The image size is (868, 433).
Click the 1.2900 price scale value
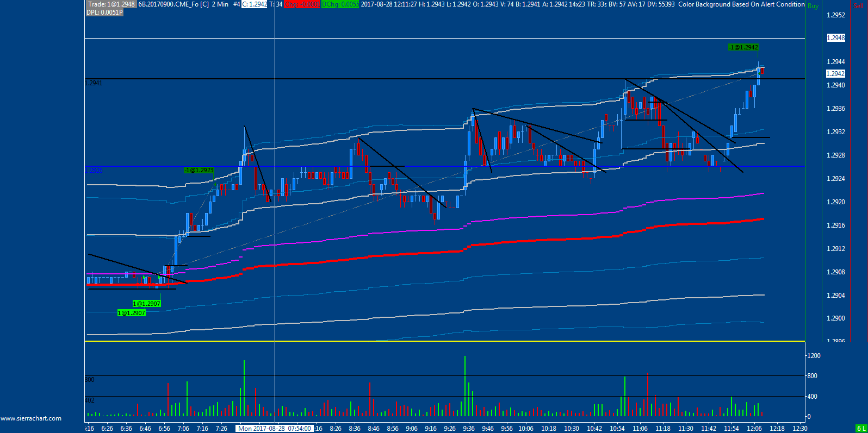[836, 318]
